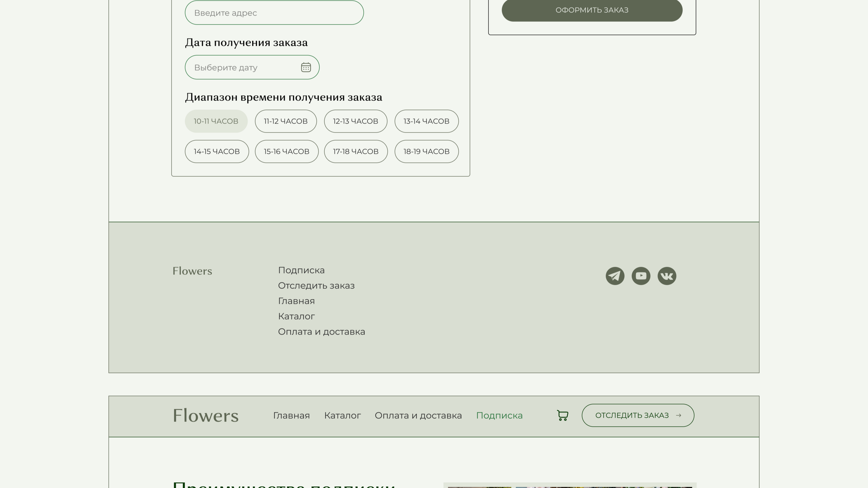This screenshot has width=868, height=488.
Task: Go to Каталог in header navigation
Action: click(x=342, y=416)
